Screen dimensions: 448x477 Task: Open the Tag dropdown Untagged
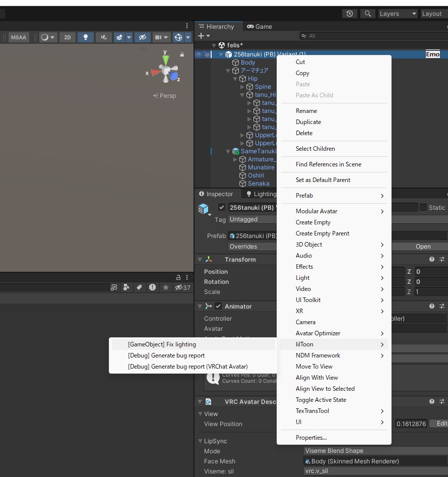click(x=252, y=219)
